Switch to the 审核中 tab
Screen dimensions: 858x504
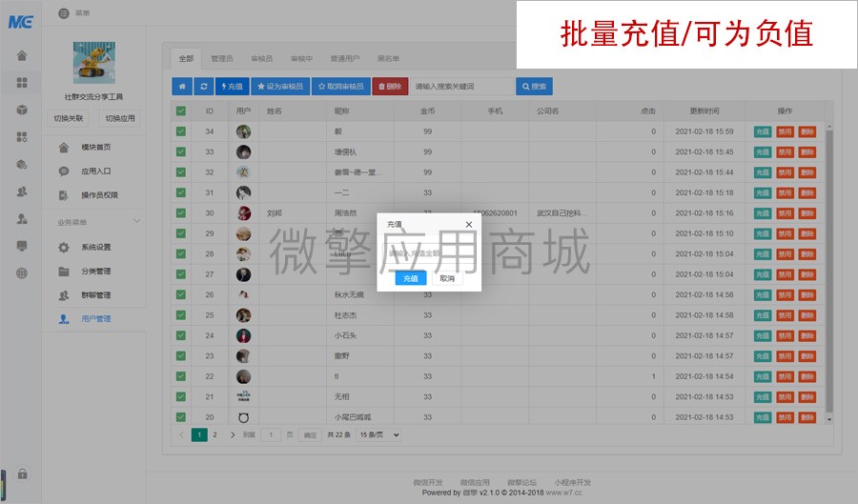coord(301,58)
